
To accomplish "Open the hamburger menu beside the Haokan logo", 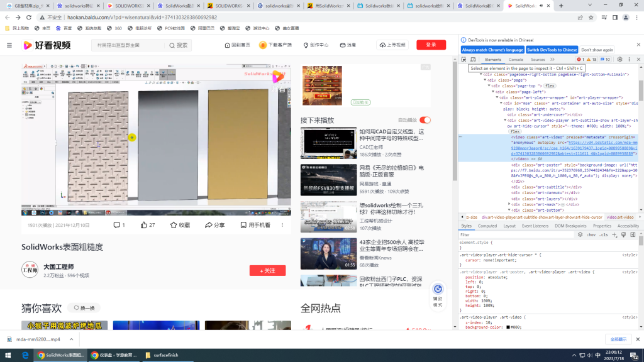I will [9, 45].
